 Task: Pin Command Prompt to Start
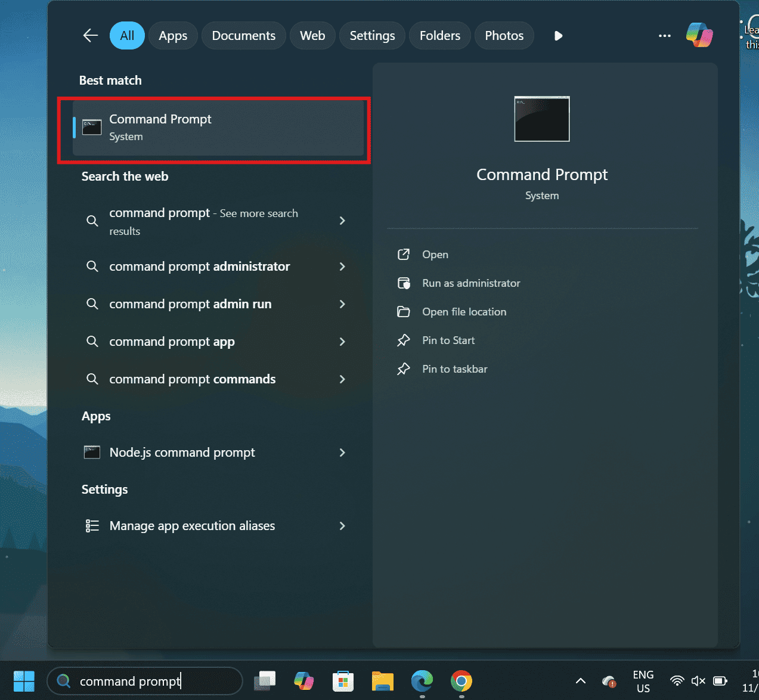click(448, 340)
